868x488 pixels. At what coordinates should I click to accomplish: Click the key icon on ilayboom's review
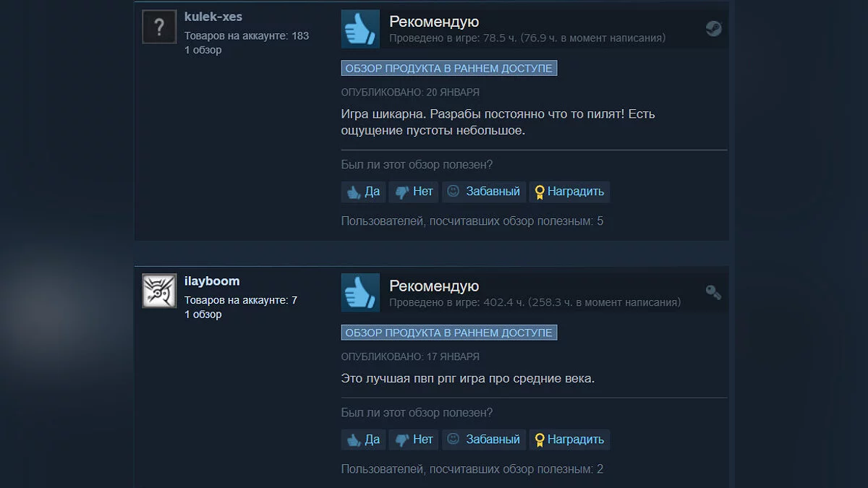(713, 292)
